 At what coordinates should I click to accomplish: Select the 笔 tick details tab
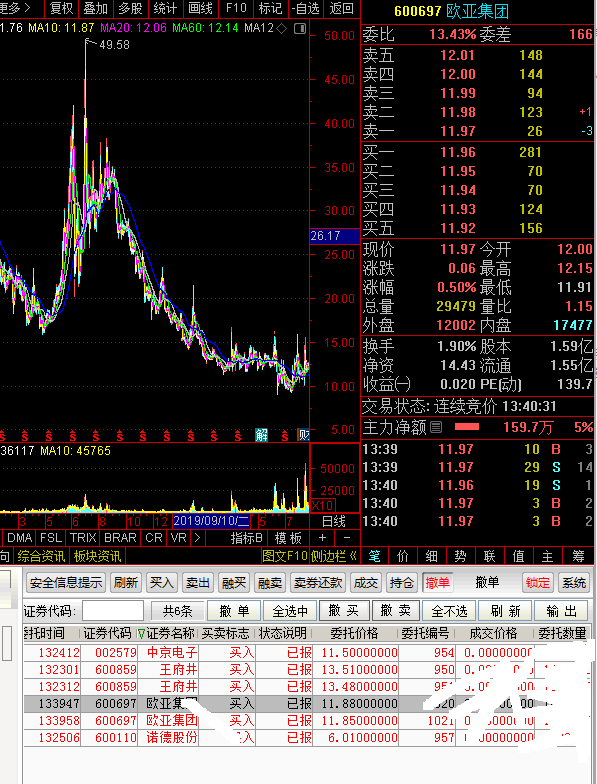pyautogui.click(x=374, y=556)
